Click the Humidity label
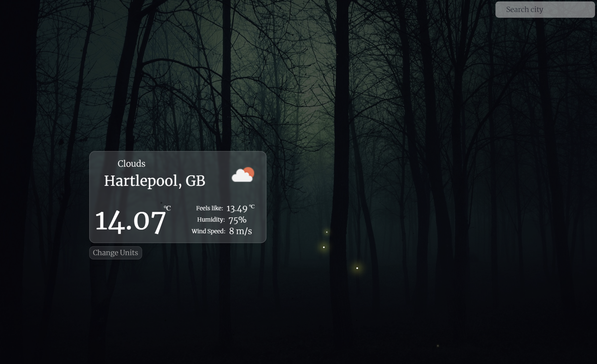Image resolution: width=597 pixels, height=364 pixels. pyautogui.click(x=211, y=220)
